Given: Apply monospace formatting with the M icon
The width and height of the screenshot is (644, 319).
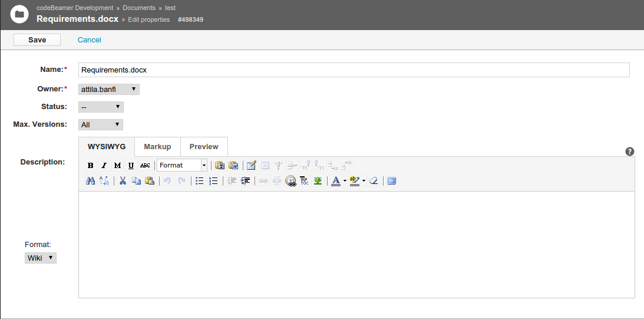Looking at the screenshot, I should [x=117, y=165].
